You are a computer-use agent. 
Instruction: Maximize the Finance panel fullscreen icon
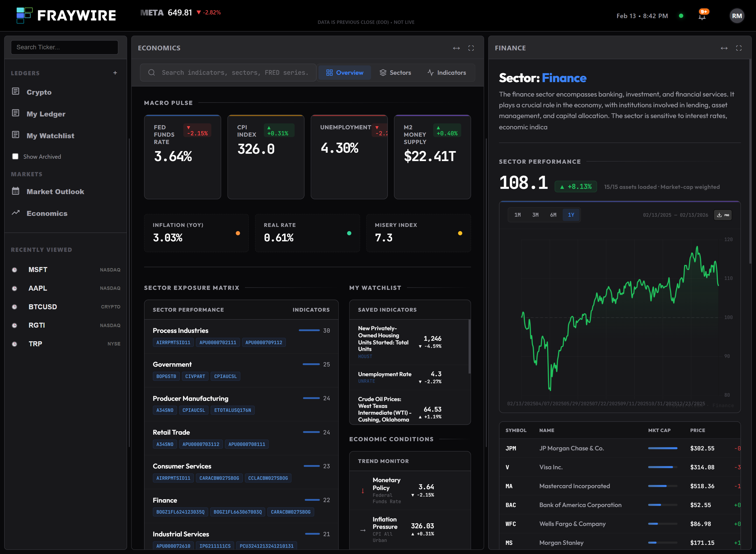click(x=739, y=48)
